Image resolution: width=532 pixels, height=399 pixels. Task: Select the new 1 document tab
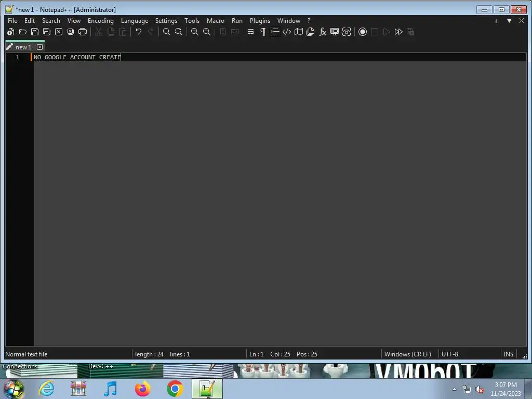click(x=23, y=47)
